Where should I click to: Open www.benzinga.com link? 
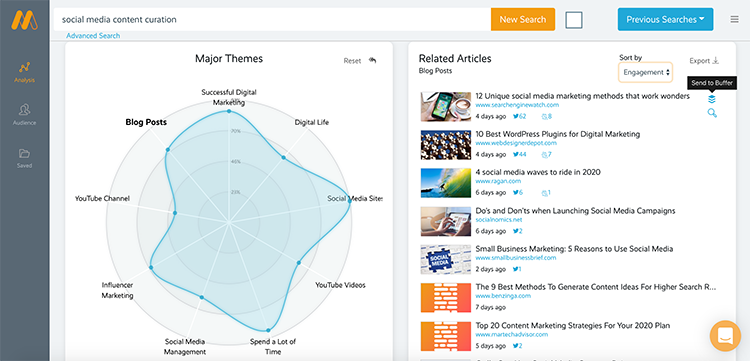point(503,296)
